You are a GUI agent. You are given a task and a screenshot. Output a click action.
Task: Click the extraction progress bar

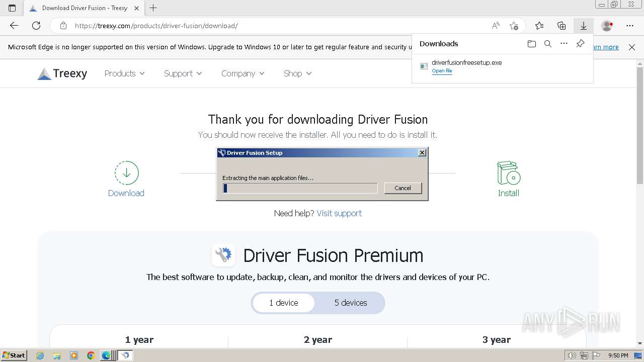[300, 188]
